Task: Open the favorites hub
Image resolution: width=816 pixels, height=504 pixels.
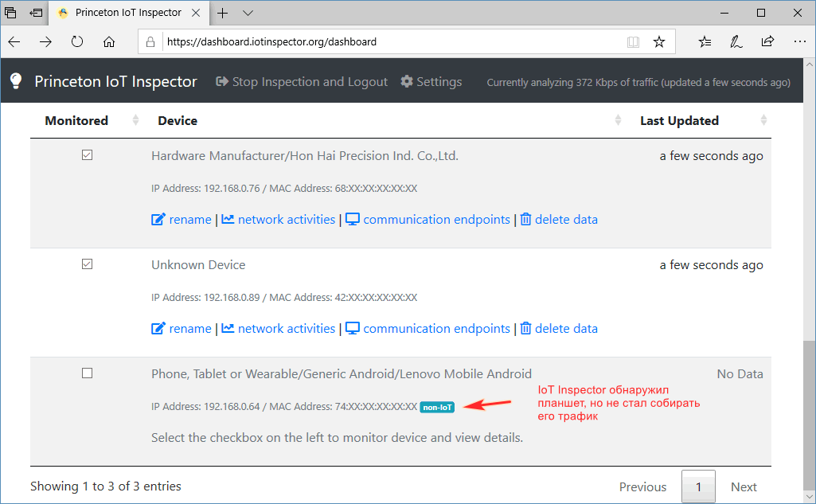Action: 705,41
